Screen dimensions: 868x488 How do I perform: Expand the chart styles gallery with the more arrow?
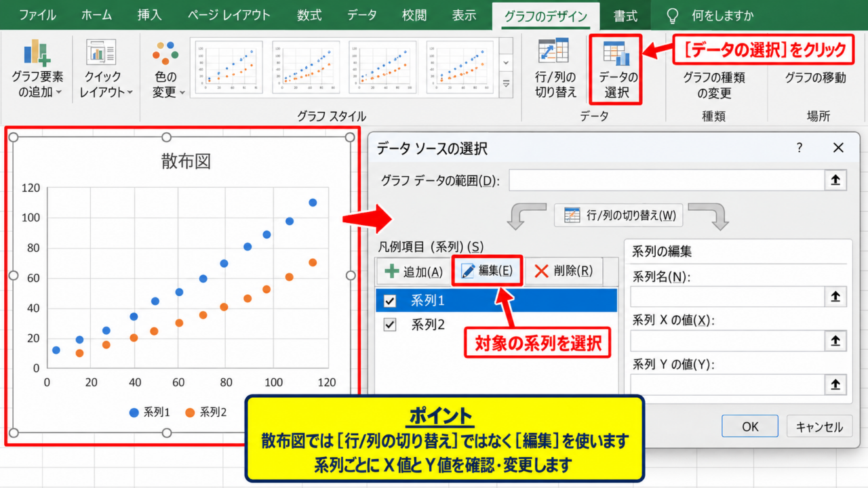point(506,83)
